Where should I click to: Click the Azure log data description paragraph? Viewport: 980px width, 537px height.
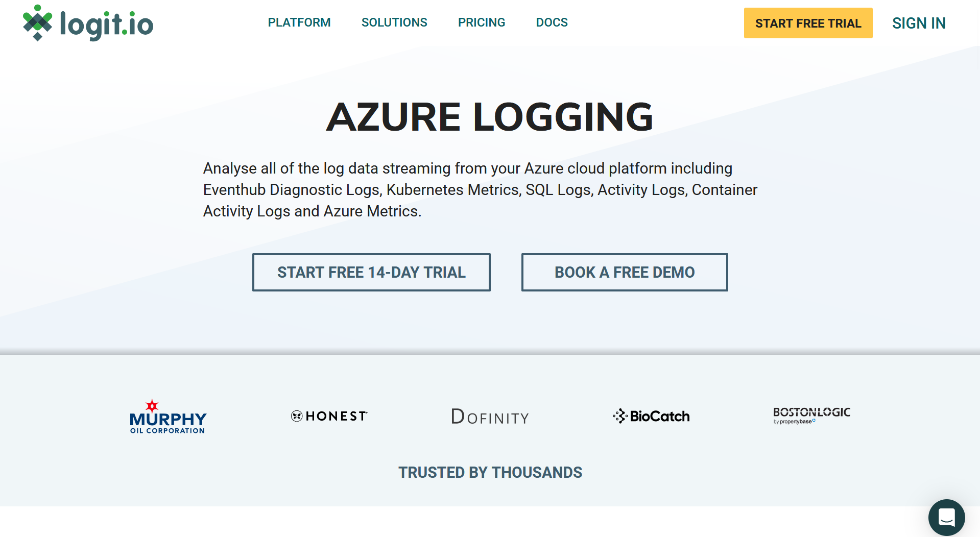480,189
